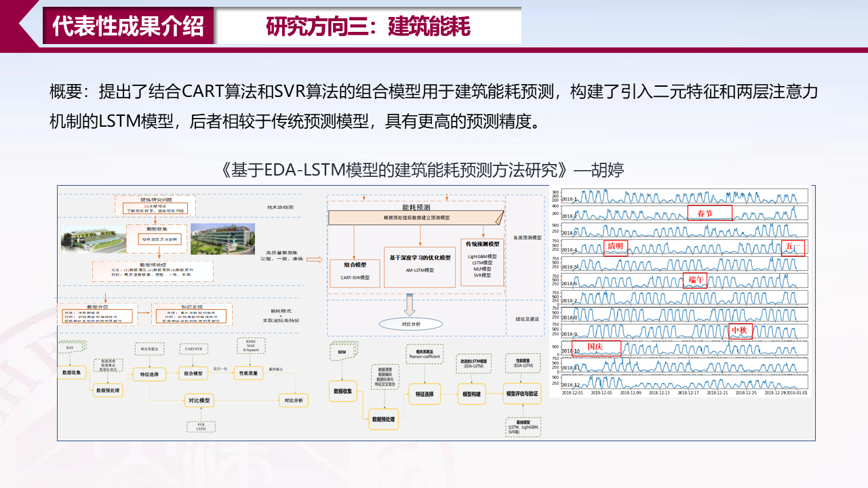Click the right green building photo
The height and width of the screenshot is (488, 868).
click(222, 239)
